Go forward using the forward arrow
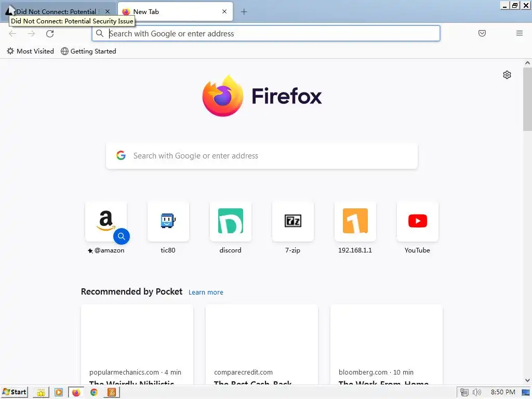The image size is (532, 399). 31,33
